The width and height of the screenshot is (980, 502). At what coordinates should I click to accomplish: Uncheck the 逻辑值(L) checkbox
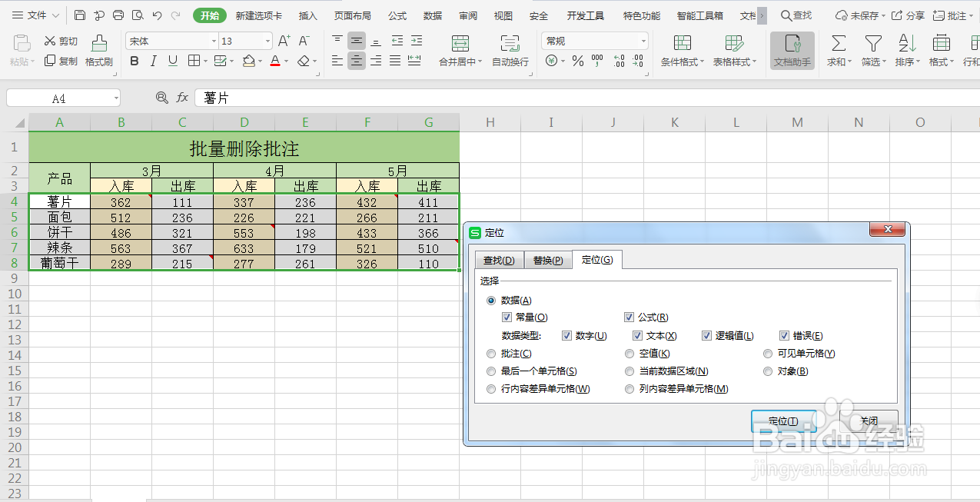(706, 336)
